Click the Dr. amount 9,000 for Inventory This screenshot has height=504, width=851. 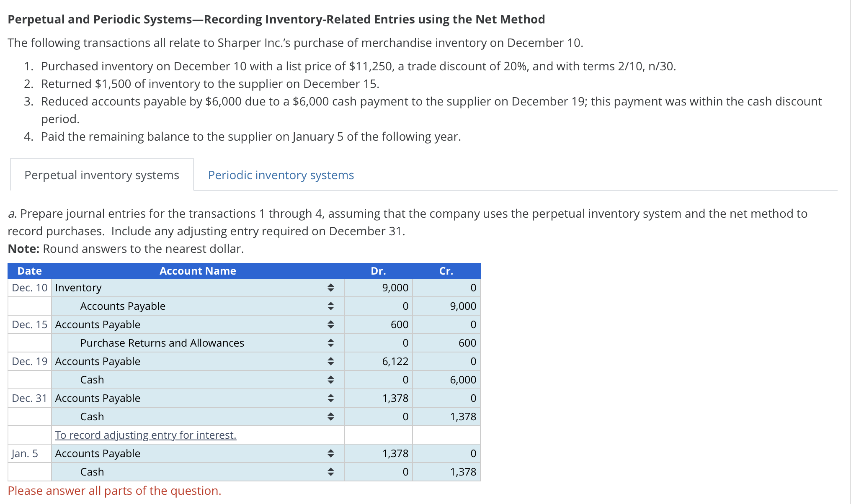tap(377, 288)
